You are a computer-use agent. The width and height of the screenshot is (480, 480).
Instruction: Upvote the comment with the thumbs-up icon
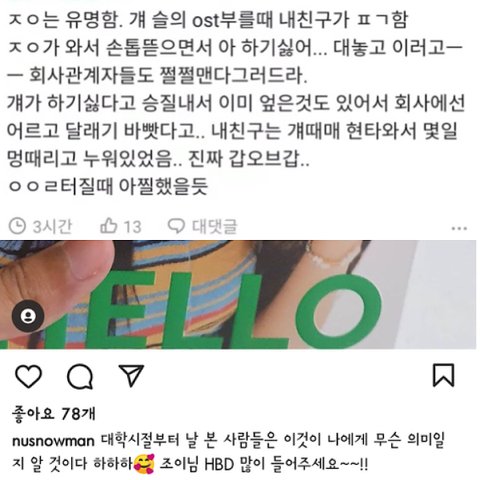(x=109, y=226)
